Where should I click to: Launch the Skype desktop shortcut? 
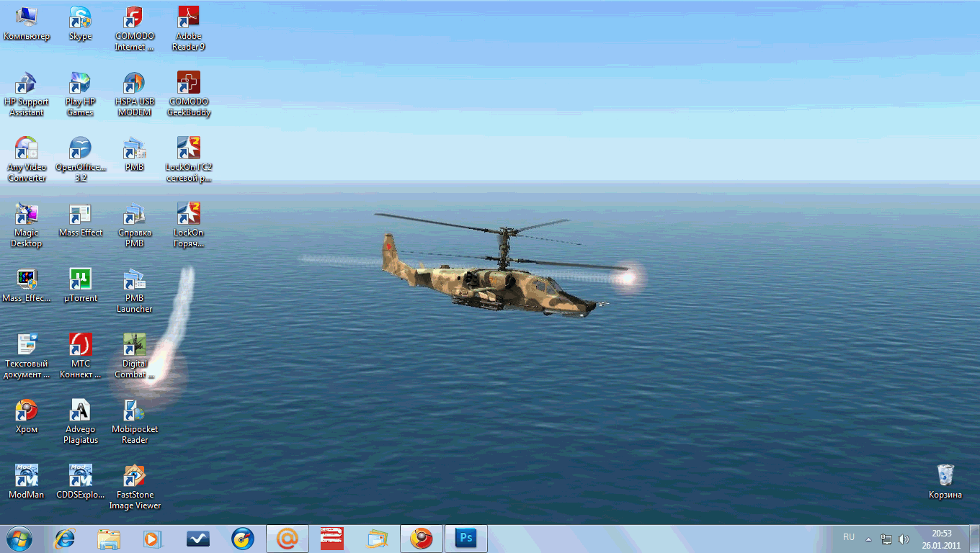click(x=80, y=24)
